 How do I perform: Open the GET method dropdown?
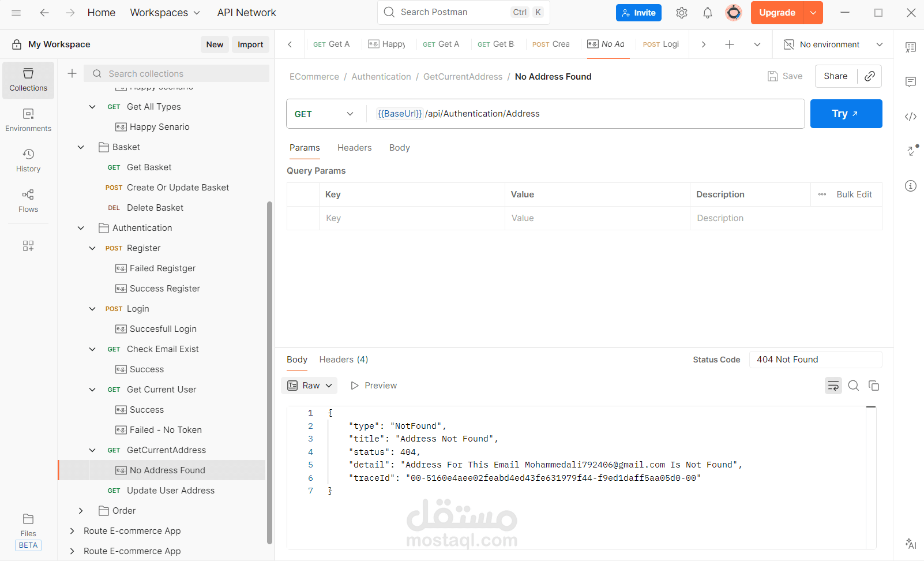coord(325,114)
